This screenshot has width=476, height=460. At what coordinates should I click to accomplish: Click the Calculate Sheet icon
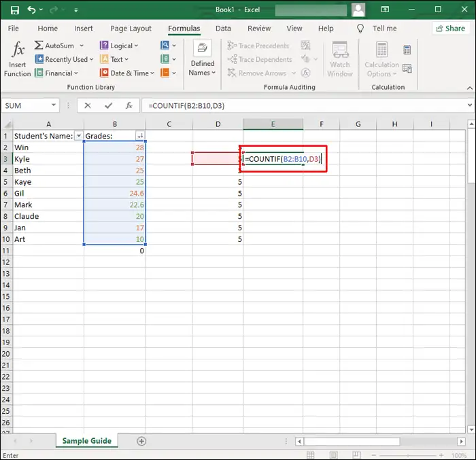(407, 68)
